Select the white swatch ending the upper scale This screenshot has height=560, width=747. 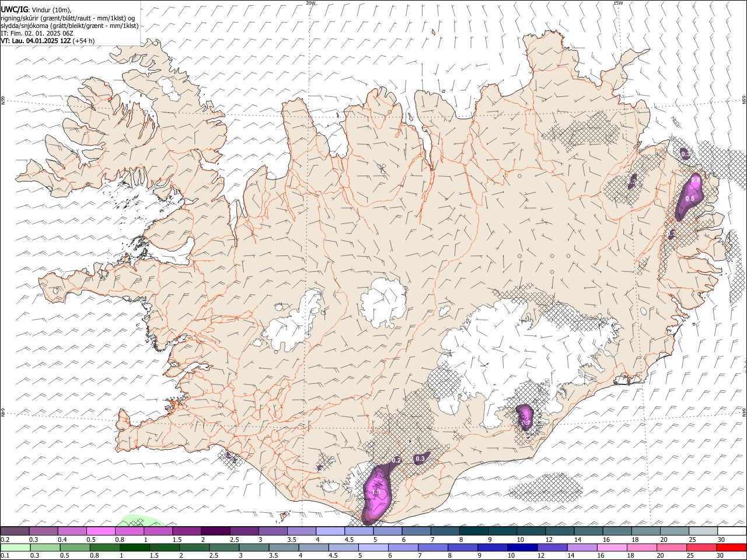click(732, 531)
